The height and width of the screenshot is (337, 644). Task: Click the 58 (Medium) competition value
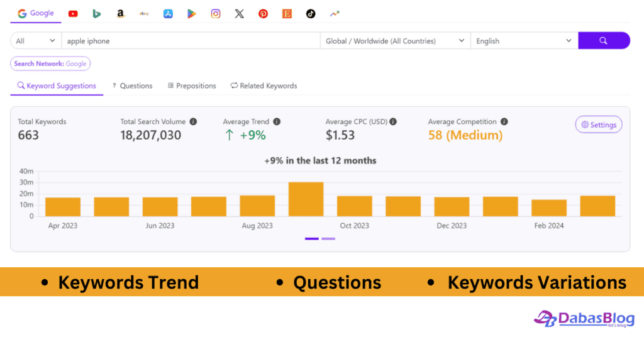465,135
